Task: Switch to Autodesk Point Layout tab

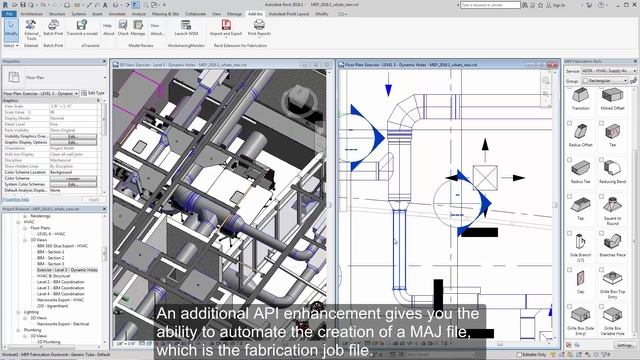Action: 289,14
